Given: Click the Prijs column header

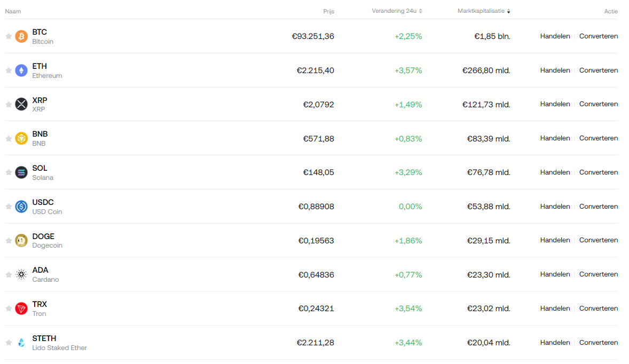Looking at the screenshot, I should 328,11.
